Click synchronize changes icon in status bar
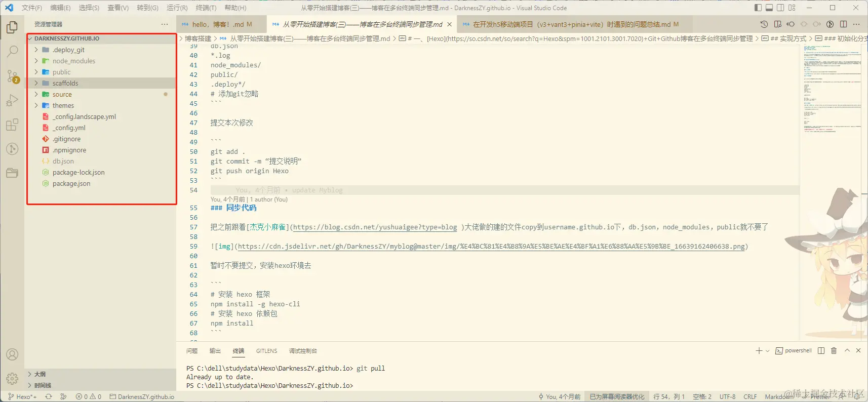The image size is (868, 402). coord(49,397)
